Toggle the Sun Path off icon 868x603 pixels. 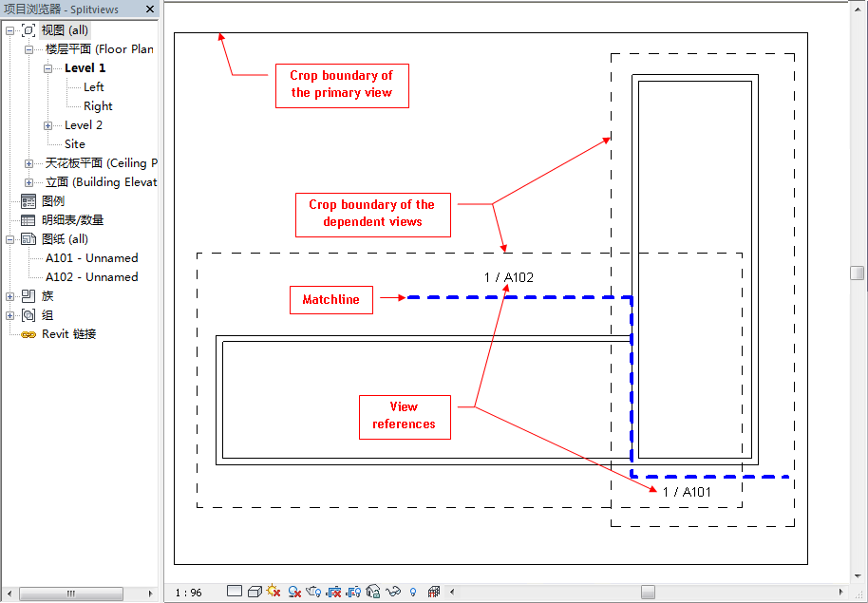(274, 592)
